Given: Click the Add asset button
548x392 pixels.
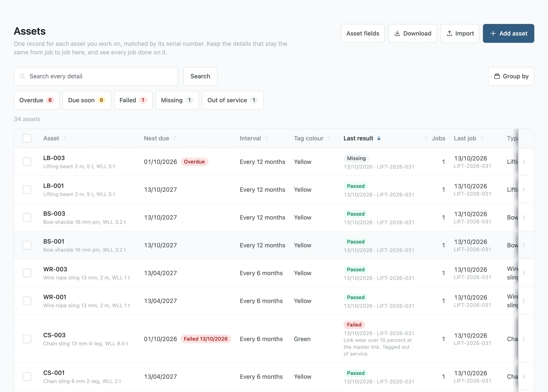Looking at the screenshot, I should click(509, 33).
